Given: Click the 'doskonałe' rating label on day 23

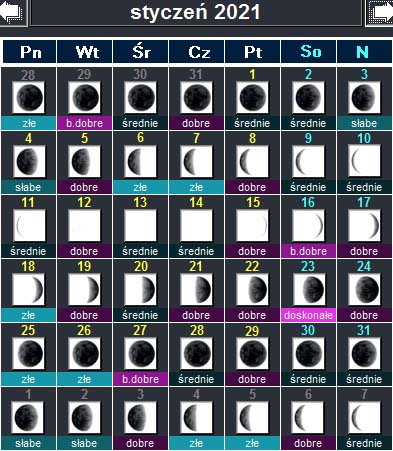Looking at the screenshot, I should tap(308, 315).
